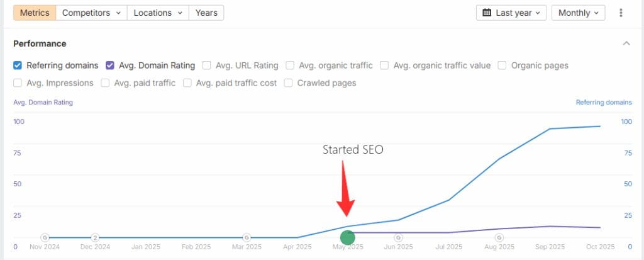Click the calendar icon in date range button
The height and width of the screenshot is (260, 644).
point(487,13)
